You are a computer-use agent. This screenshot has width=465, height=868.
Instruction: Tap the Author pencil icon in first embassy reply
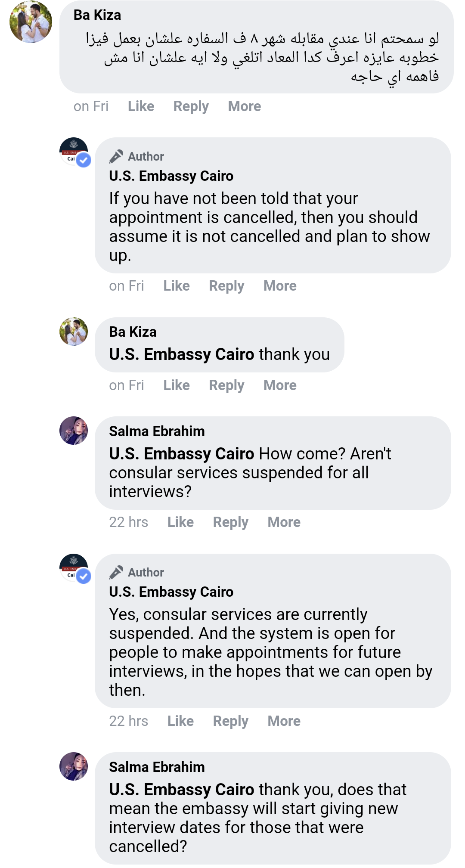tap(116, 156)
